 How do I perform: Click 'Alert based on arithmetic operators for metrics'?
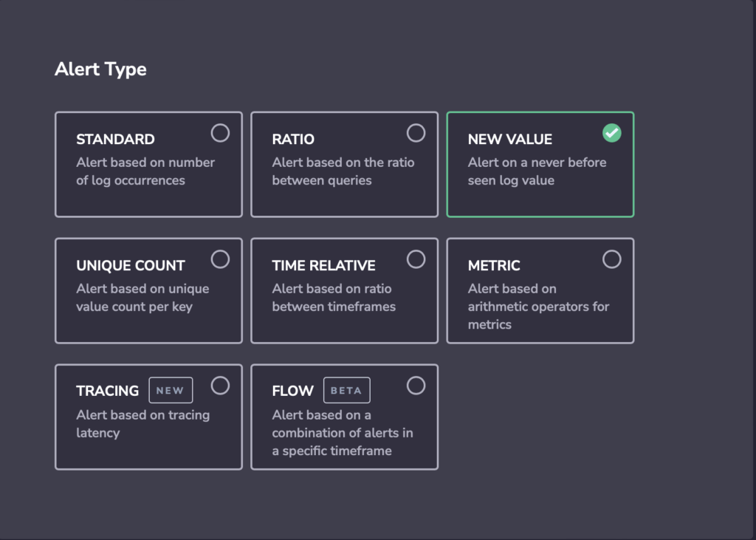(538, 307)
